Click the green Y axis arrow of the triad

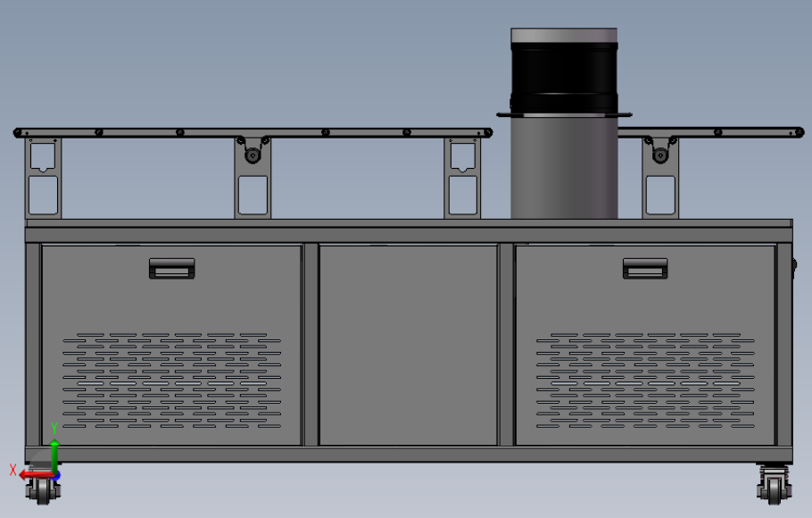pos(54,456)
